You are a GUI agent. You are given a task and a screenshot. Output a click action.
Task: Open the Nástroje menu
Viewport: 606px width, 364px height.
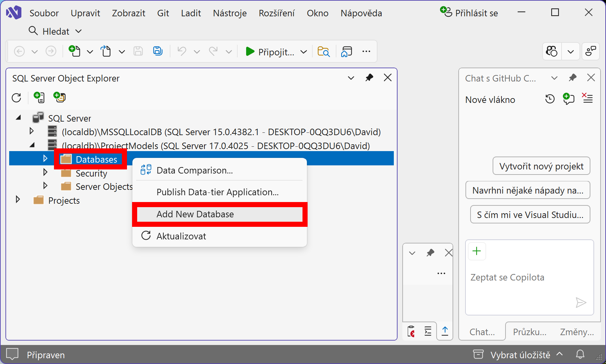coord(230,13)
